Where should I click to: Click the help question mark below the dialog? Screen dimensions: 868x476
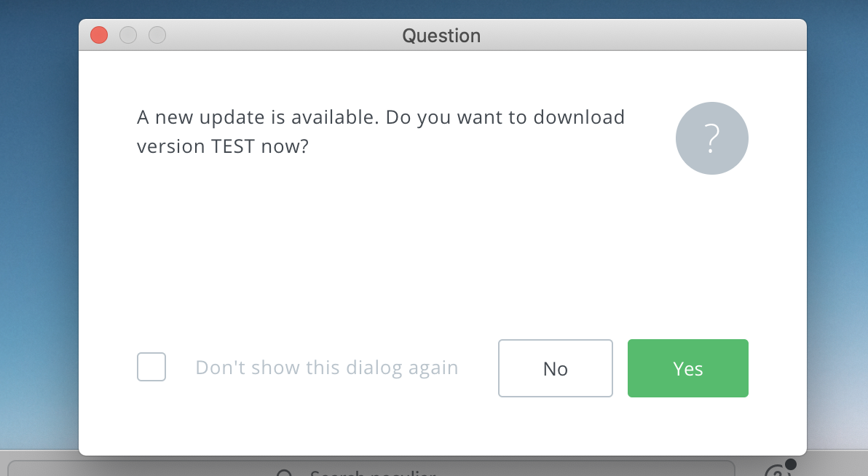point(780,472)
